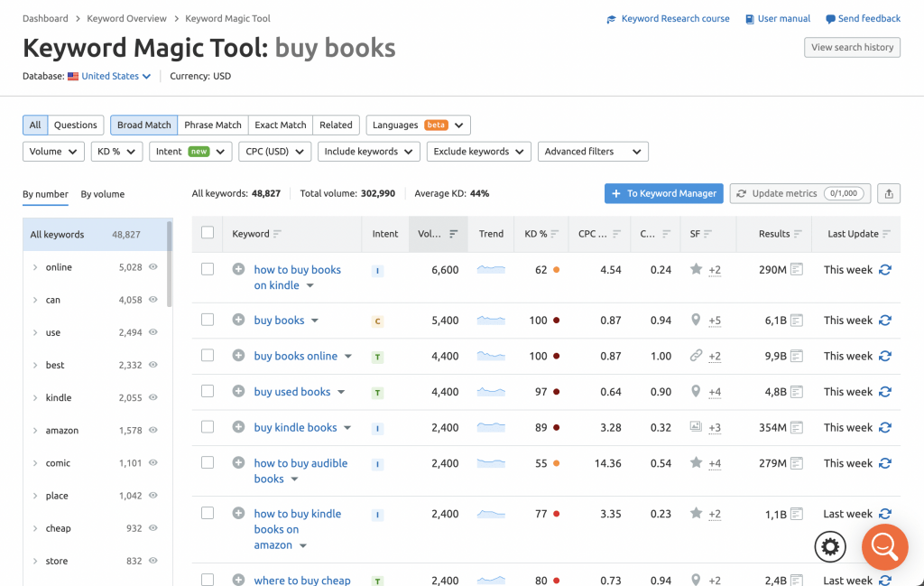Open SERP results icon for 'buy used books'
The width and height of the screenshot is (924, 586).
(x=797, y=392)
